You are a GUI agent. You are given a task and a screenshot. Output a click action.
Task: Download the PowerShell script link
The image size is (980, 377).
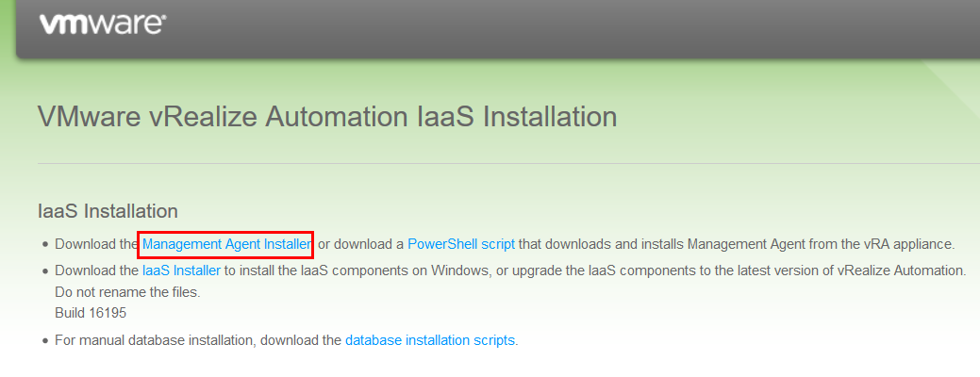click(x=461, y=244)
